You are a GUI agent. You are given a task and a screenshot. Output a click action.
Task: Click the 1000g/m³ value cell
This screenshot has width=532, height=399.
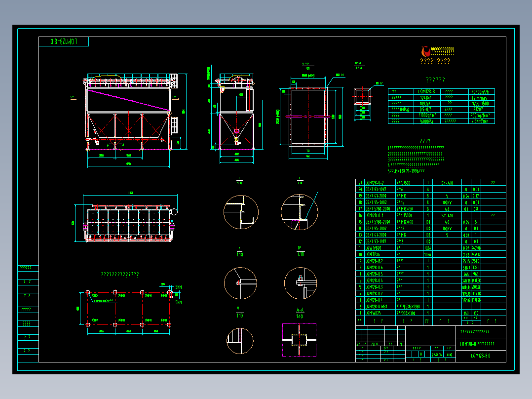click(427, 115)
